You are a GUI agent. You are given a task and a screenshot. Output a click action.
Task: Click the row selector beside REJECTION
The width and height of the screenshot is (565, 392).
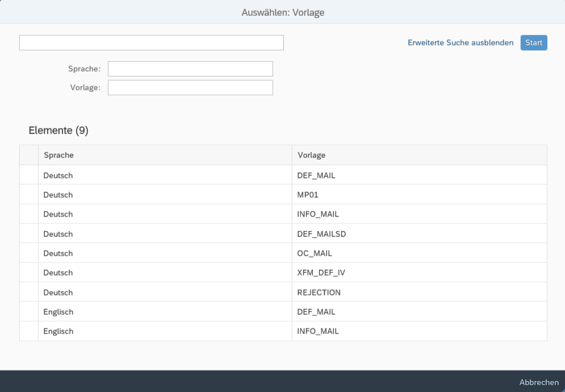pyautogui.click(x=29, y=293)
